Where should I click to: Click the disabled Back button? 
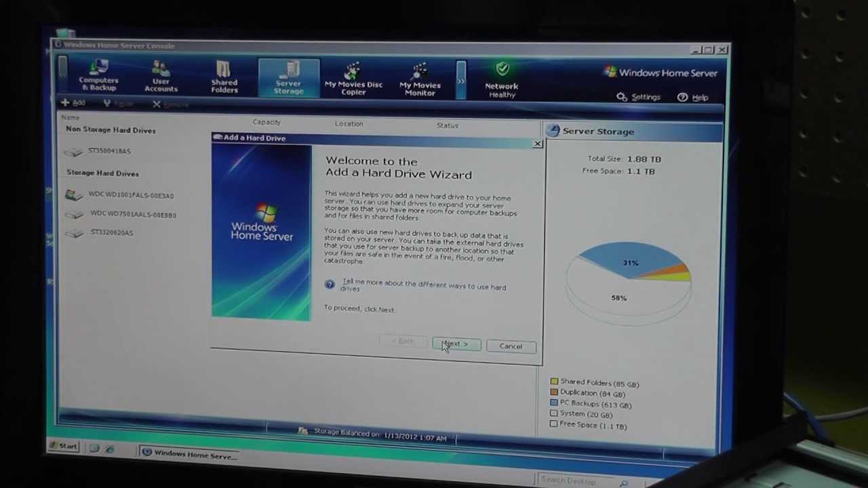pos(403,341)
